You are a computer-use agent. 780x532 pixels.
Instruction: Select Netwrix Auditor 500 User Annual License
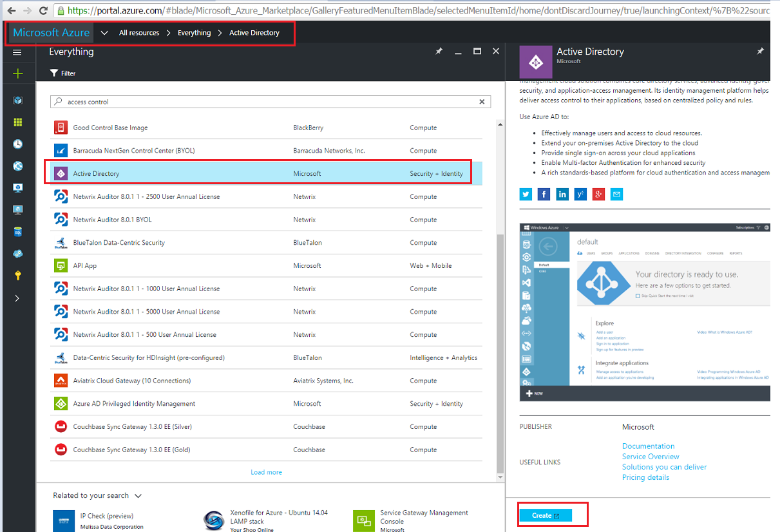[x=266, y=335]
